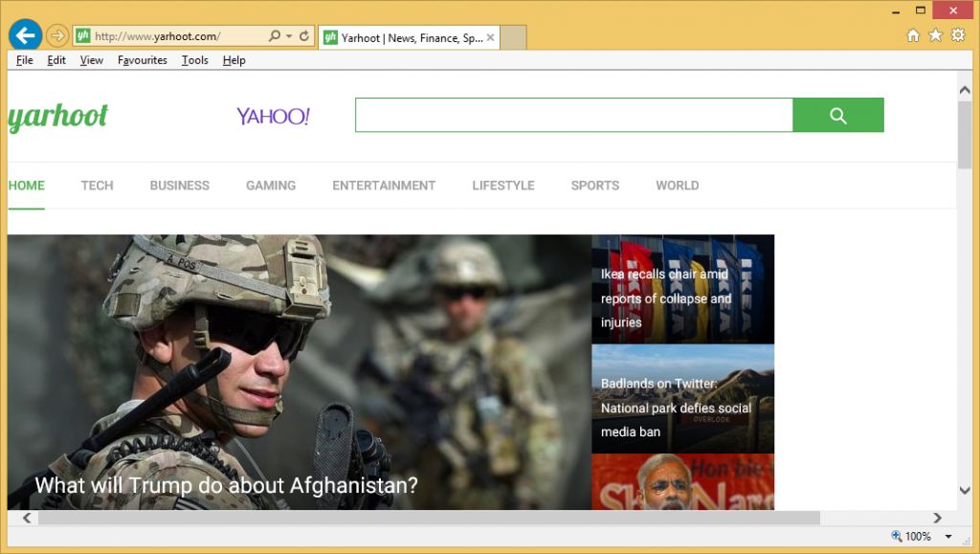This screenshot has height=554, width=980.
Task: Click the horizontal scrollbar right arrow
Action: 938,518
